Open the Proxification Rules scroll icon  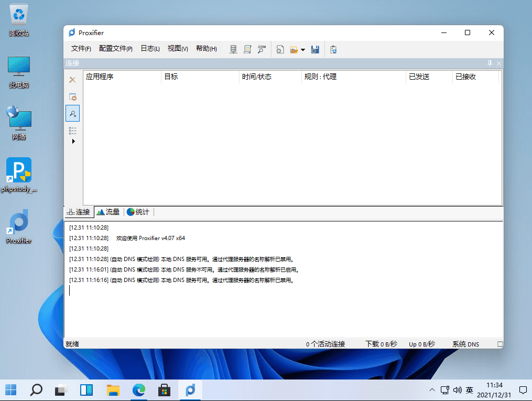coord(247,49)
